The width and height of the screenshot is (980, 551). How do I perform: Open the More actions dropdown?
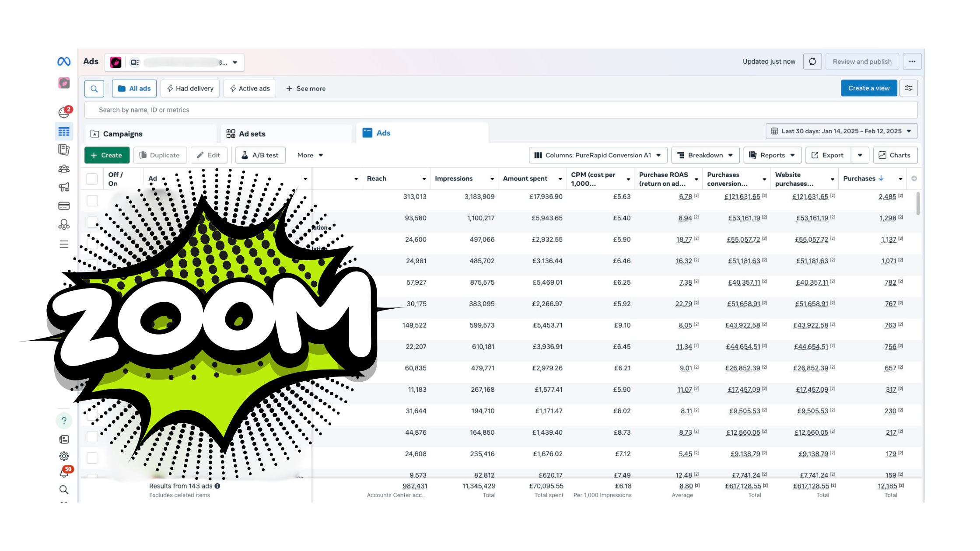(x=310, y=155)
